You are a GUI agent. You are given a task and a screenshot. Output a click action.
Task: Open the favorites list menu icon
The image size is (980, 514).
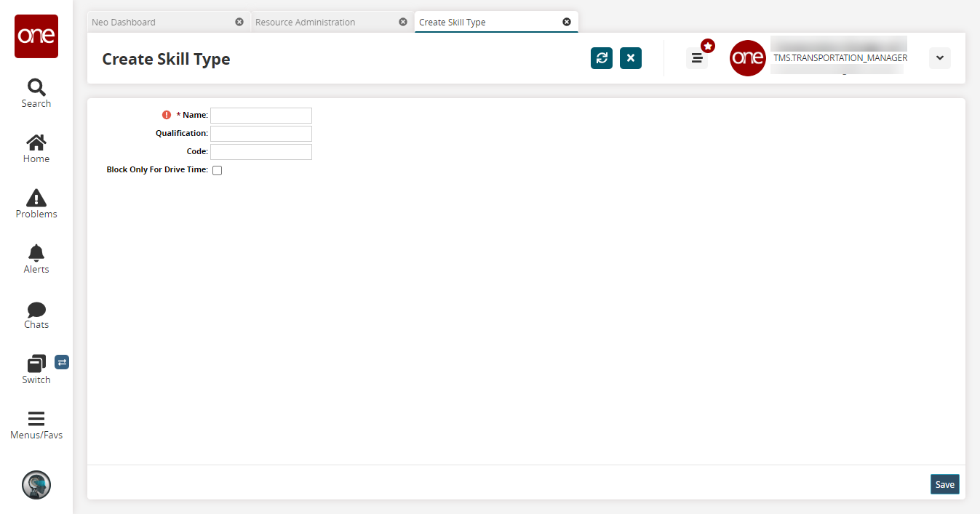click(x=696, y=58)
